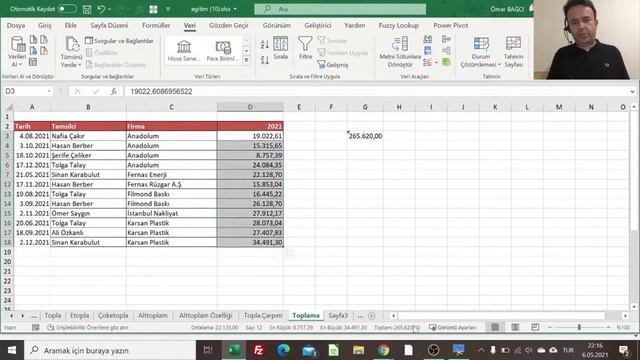
Task: Select cell G3 with 265.620,00
Action: coord(365,136)
